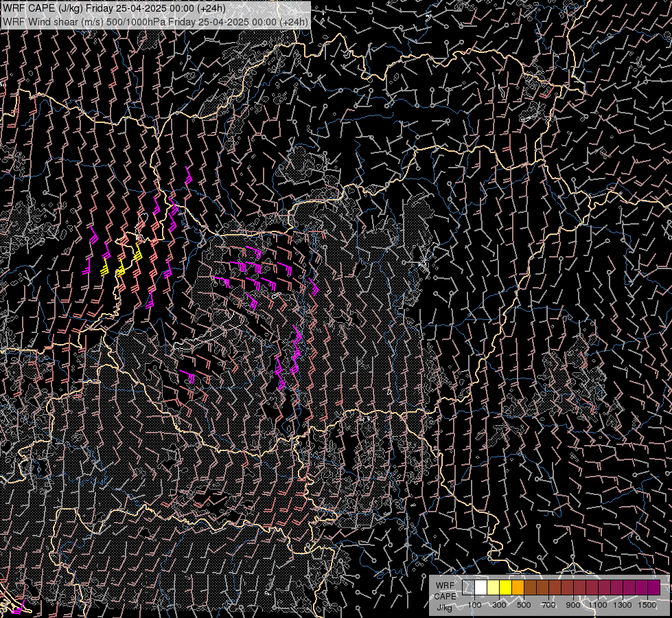Click the 1500 legend value
Viewport: 672px width, 618px height.
(647, 605)
